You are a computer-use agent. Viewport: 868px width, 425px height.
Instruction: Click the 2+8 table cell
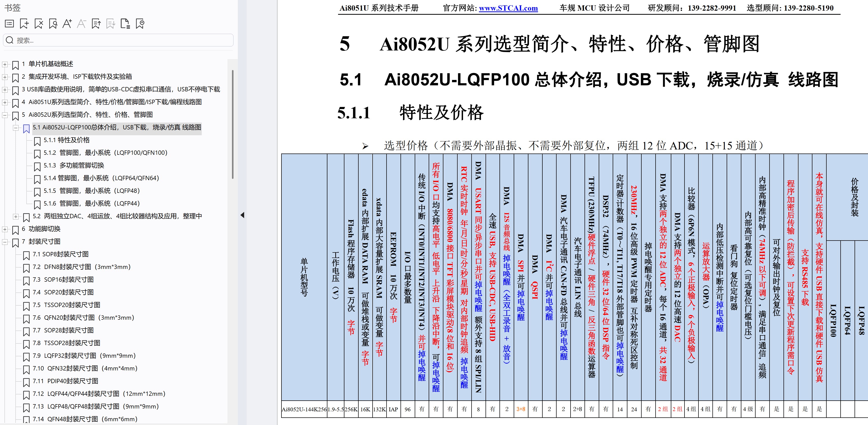click(578, 409)
